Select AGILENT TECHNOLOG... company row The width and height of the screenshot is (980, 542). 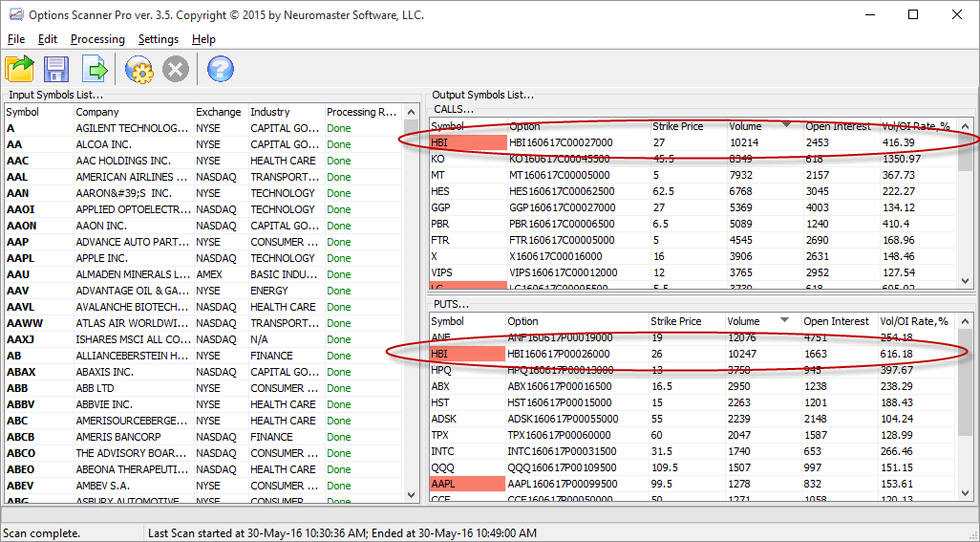(x=203, y=128)
